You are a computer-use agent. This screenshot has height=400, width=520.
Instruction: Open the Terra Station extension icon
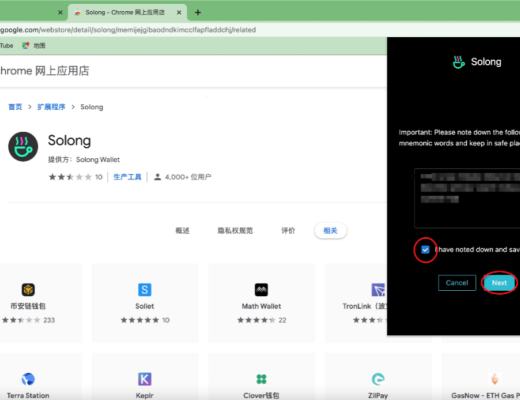point(28,379)
